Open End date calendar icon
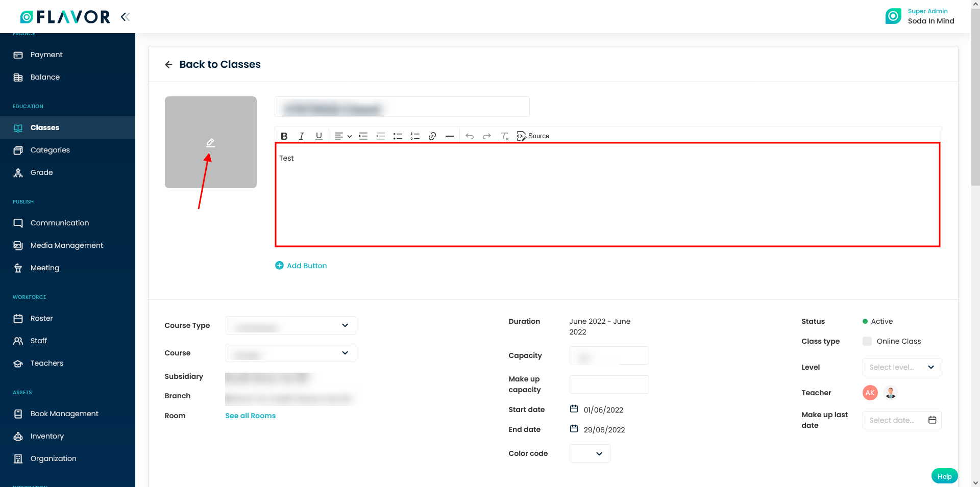 click(574, 429)
